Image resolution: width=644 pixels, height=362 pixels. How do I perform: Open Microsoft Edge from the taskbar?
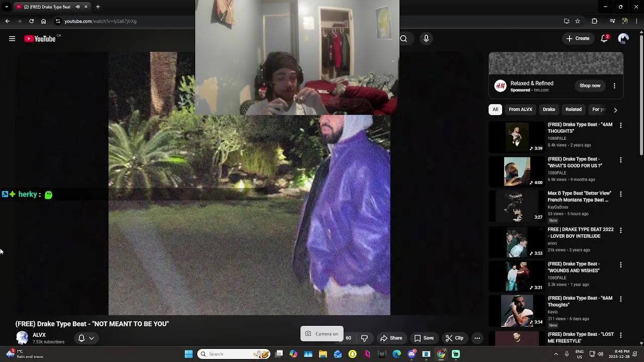pyautogui.click(x=396, y=354)
